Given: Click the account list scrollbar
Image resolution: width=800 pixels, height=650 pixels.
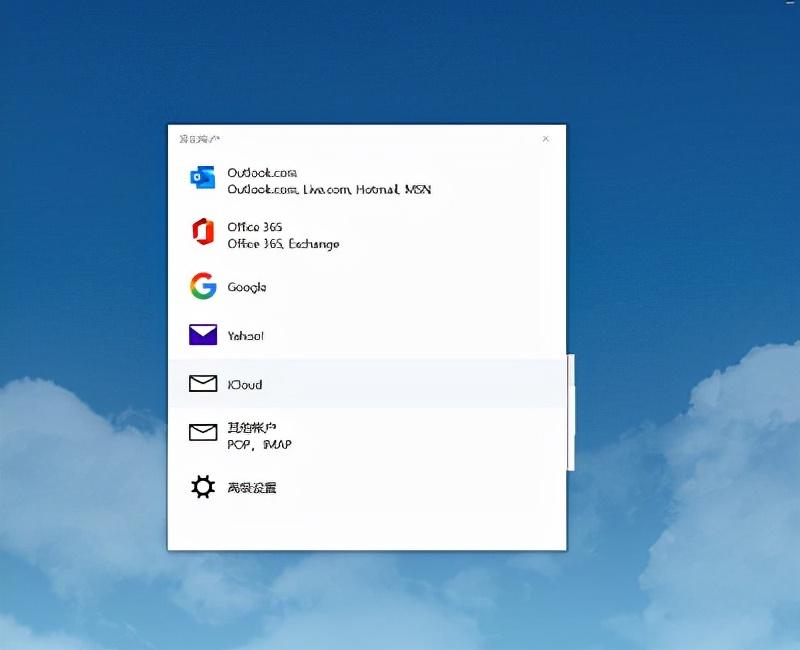Looking at the screenshot, I should (571, 412).
